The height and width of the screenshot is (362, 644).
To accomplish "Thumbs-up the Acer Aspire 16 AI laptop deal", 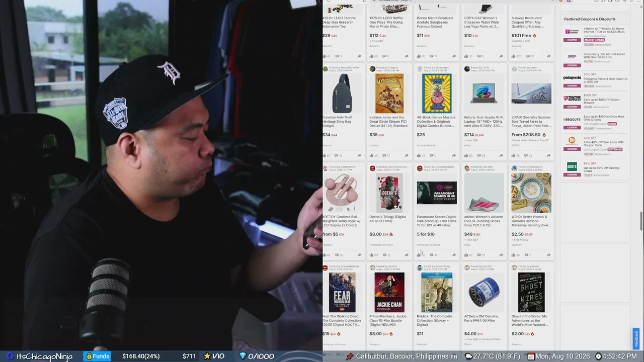I will click(466, 155).
